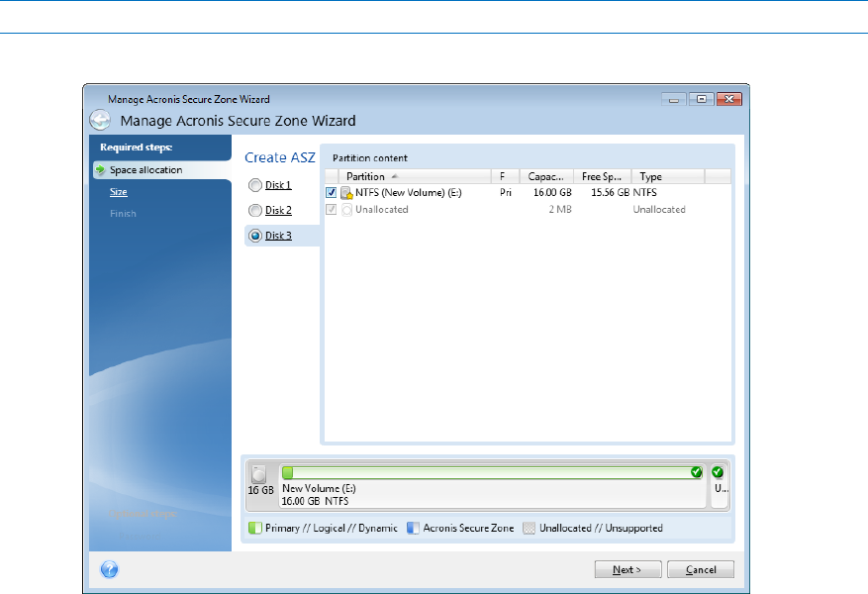The image size is (868, 594).
Task: Open help via the blue question mark icon
Action: tap(110, 569)
